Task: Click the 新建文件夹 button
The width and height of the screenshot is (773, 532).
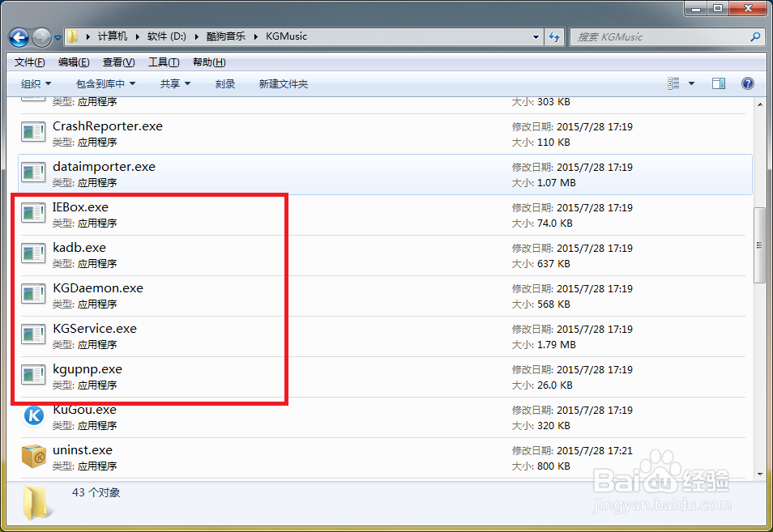Action: pyautogui.click(x=284, y=83)
